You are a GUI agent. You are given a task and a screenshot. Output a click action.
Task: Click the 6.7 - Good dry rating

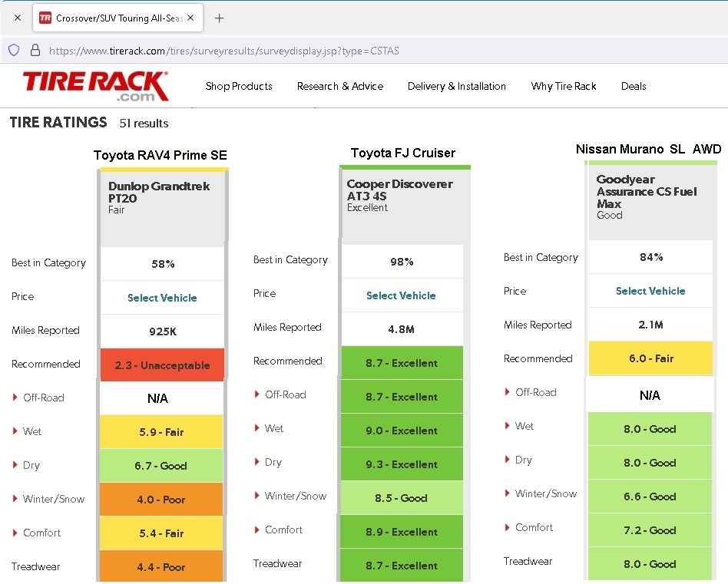tap(161, 465)
